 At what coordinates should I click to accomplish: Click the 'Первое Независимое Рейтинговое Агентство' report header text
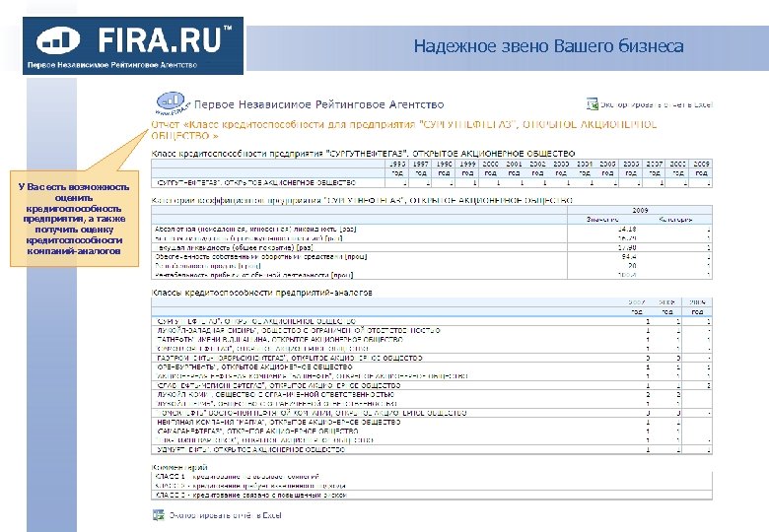point(318,104)
